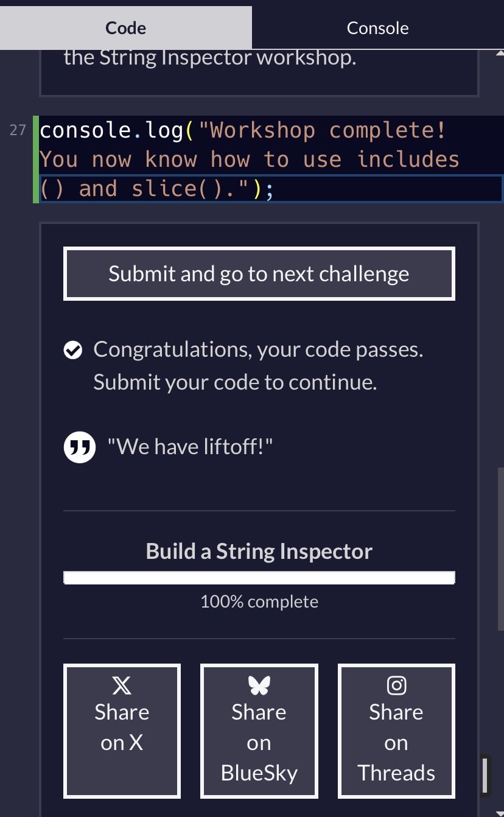The width and height of the screenshot is (504, 817).
Task: Click the Build a String Inspector heading
Action: coord(259,552)
